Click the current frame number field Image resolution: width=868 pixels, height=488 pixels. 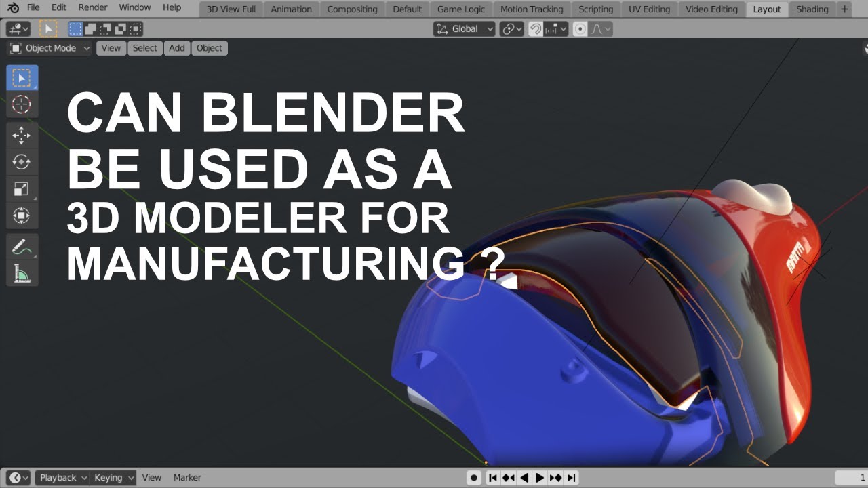click(x=852, y=478)
